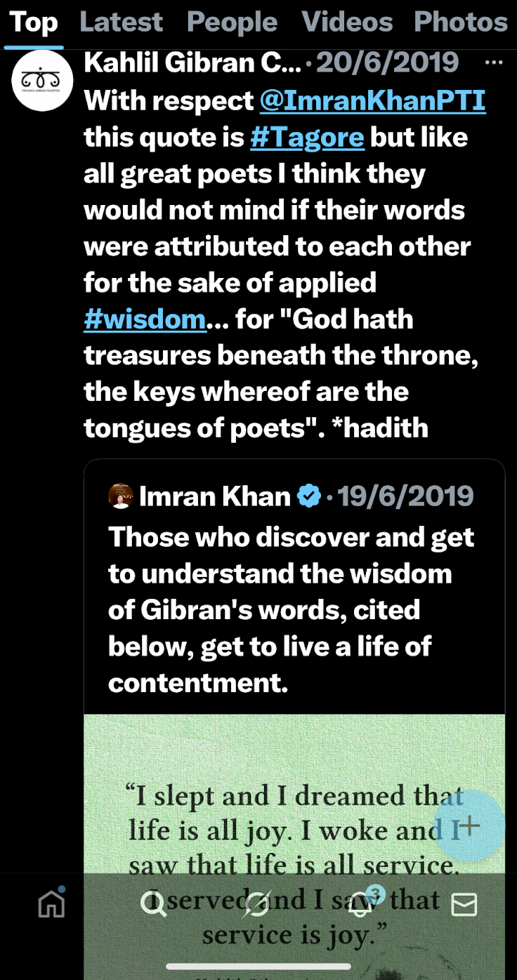This screenshot has width=517, height=980.
Task: Open Messages envelope icon
Action: [x=464, y=904]
